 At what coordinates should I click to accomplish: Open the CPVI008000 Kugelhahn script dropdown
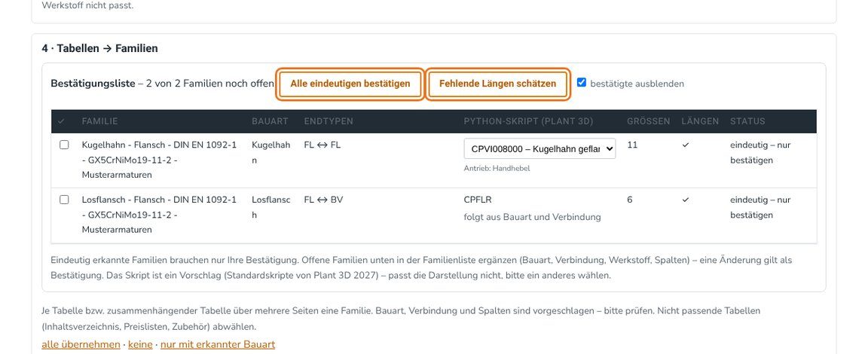539,148
